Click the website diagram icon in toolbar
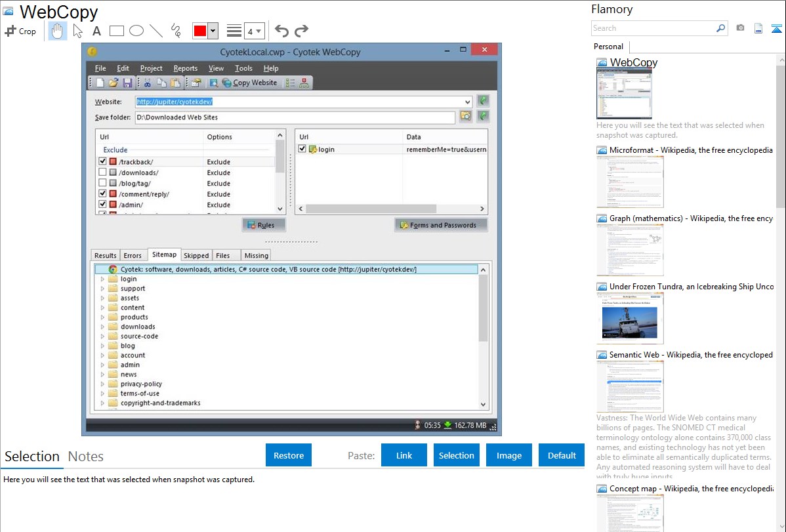 click(x=304, y=83)
